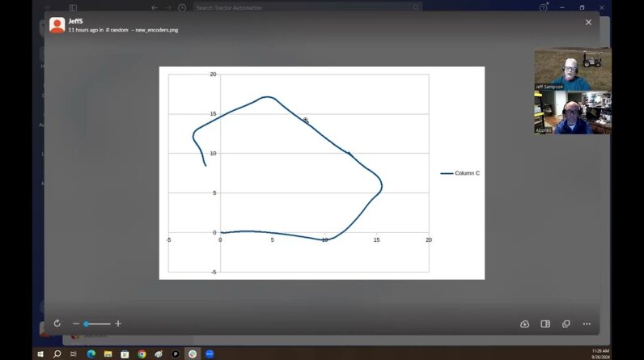Open Google Chrome from the taskbar
The width and height of the screenshot is (644, 360).
click(x=142, y=354)
